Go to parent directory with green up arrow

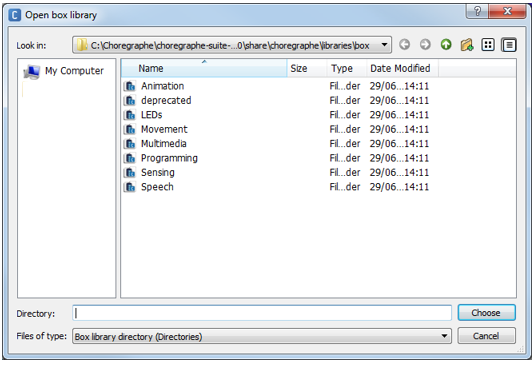[x=446, y=44]
